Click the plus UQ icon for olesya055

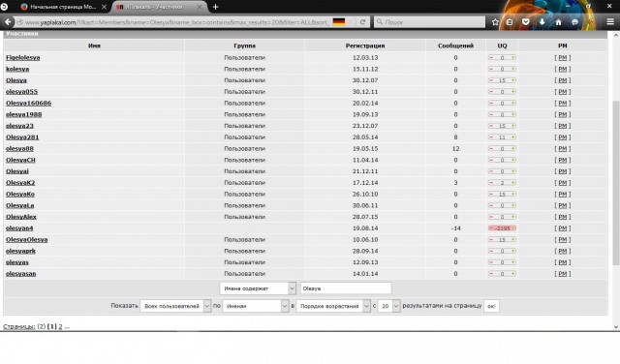tap(513, 92)
